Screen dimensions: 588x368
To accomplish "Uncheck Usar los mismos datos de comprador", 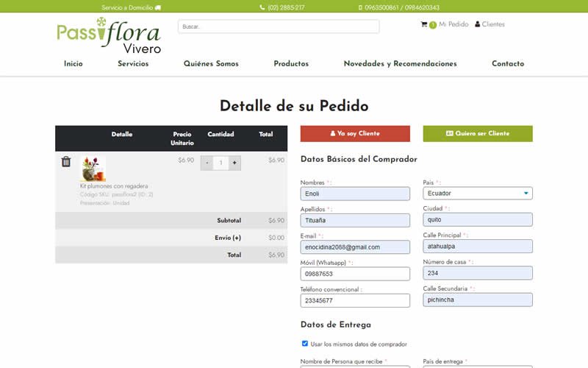I will [305, 344].
